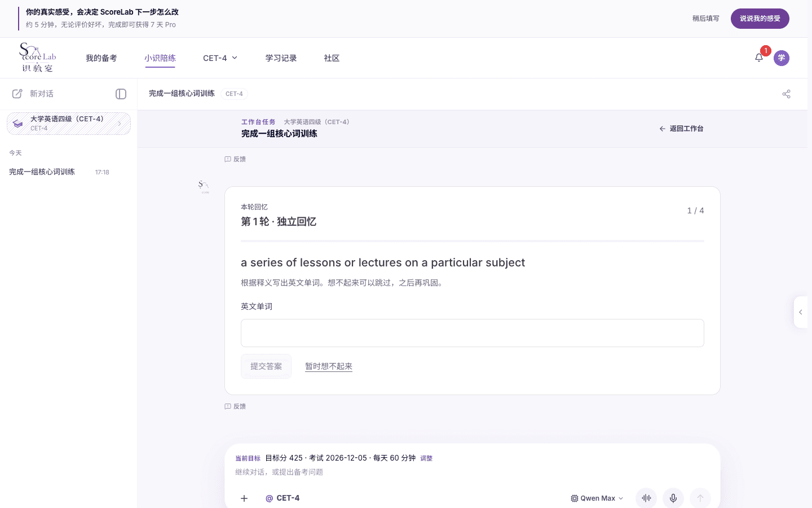This screenshot has width=812, height=508.
Task: Open 社区 tab
Action: coord(332,58)
